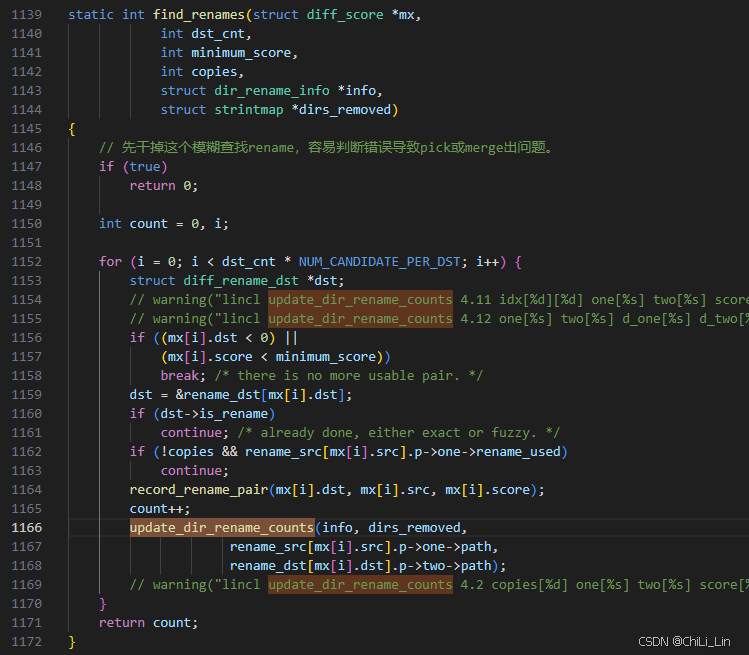This screenshot has width=749, height=655.
Task: Click minimum_score parameter on line 1141
Action: click(x=241, y=53)
